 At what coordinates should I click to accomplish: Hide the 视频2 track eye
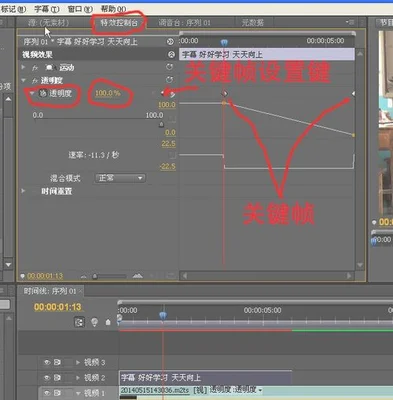(47, 378)
